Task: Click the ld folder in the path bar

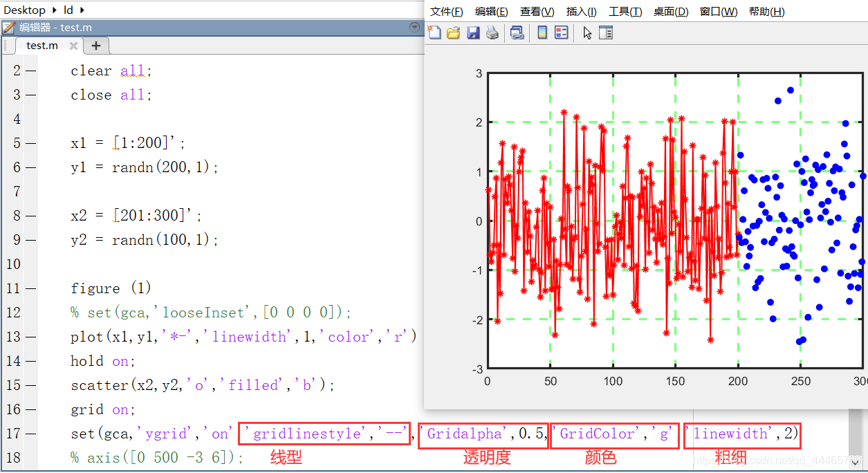Action: pos(68,10)
